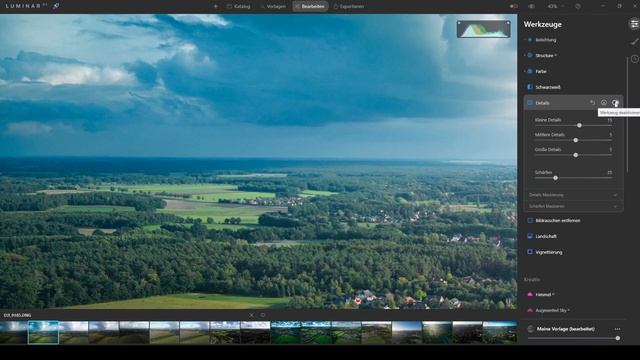Toggle the before/after comparison icon

click(x=514, y=7)
